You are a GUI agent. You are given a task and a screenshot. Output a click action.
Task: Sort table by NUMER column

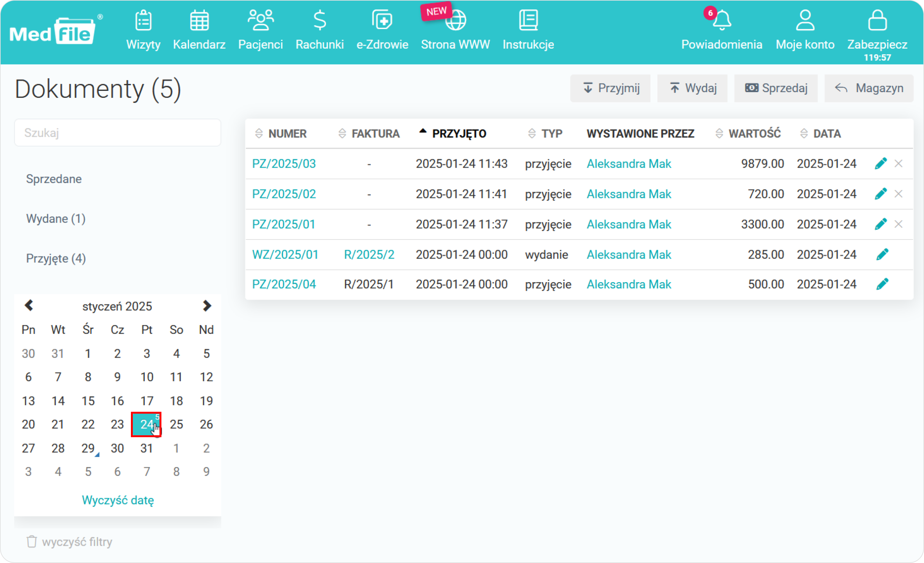click(x=287, y=133)
